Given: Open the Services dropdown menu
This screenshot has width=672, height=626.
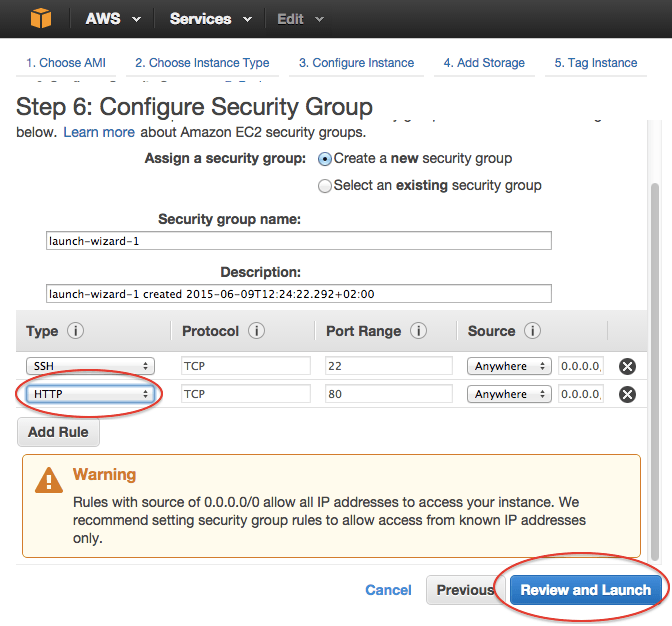Looking at the screenshot, I should pos(210,19).
